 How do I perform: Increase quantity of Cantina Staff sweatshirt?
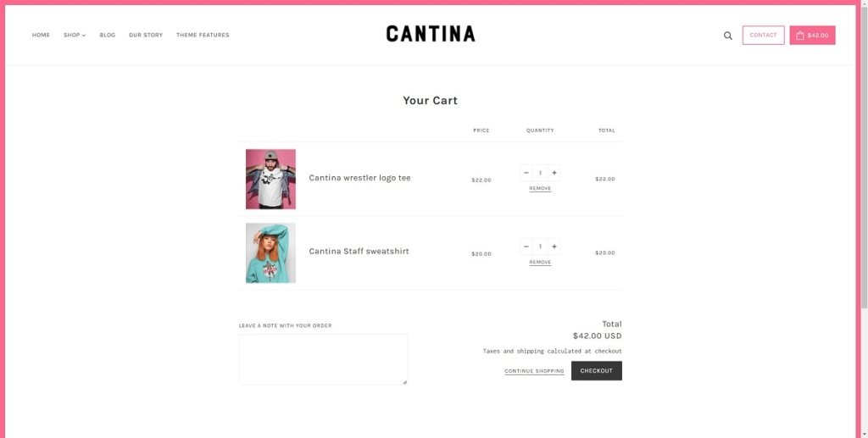(x=554, y=247)
